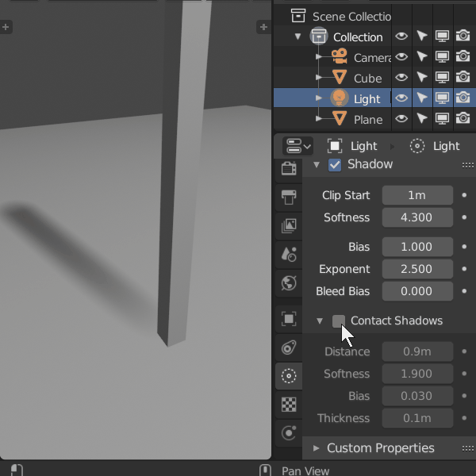Image resolution: width=476 pixels, height=476 pixels.
Task: Click the Scene Collection icon
Action: (x=298, y=16)
